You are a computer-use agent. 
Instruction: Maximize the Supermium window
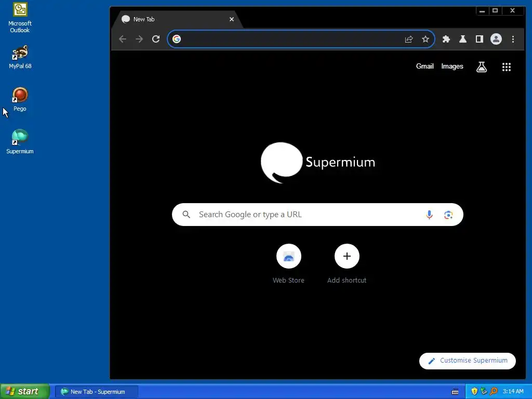[495, 10]
